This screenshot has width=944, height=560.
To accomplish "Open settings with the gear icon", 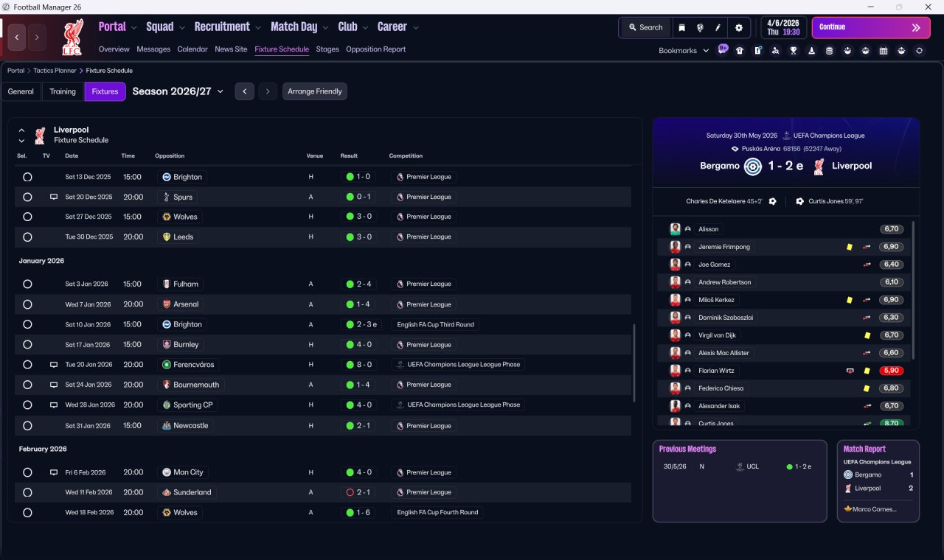I will tap(738, 27).
